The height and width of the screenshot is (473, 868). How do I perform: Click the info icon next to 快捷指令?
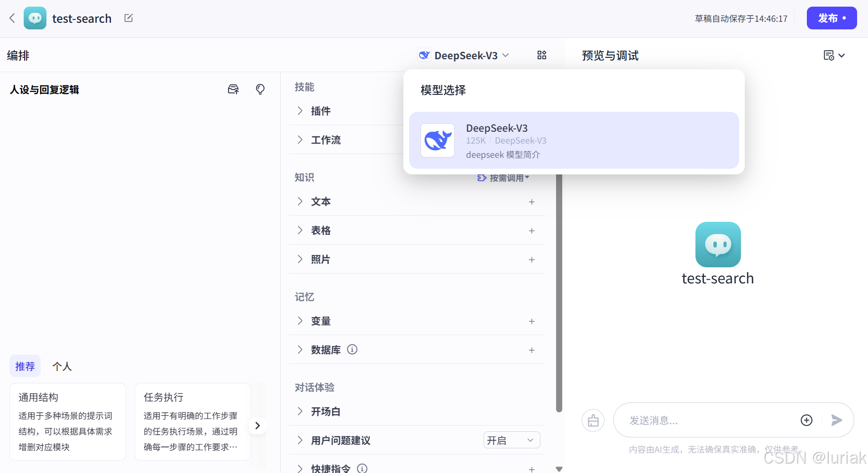(362, 468)
